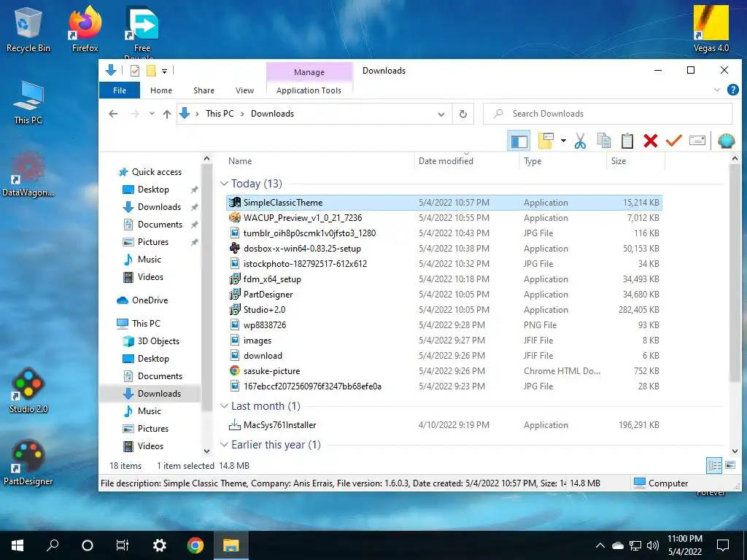Select the sasuke-picture Chrome HTML file
Viewport: 747px width, 560px height.
pyautogui.click(x=444, y=371)
